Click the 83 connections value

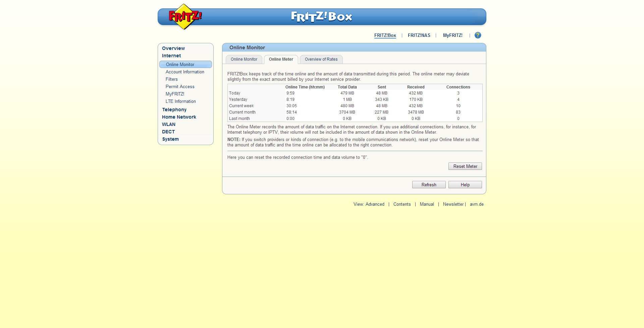pos(458,112)
